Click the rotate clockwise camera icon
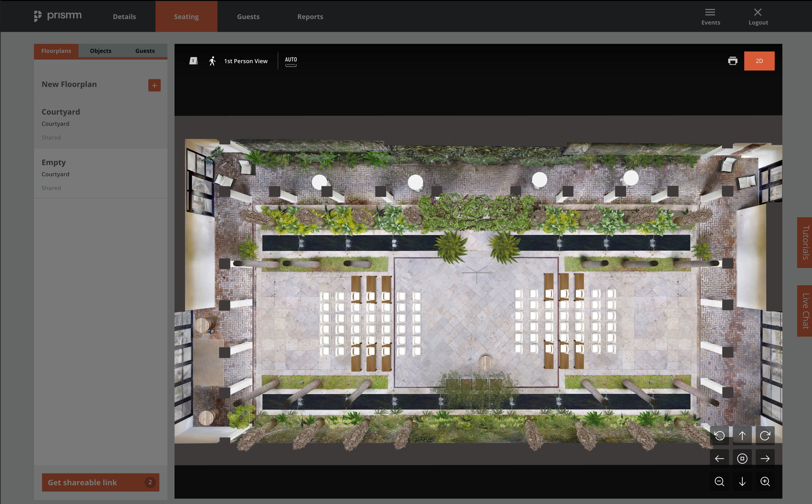812x504 pixels. 765,436
